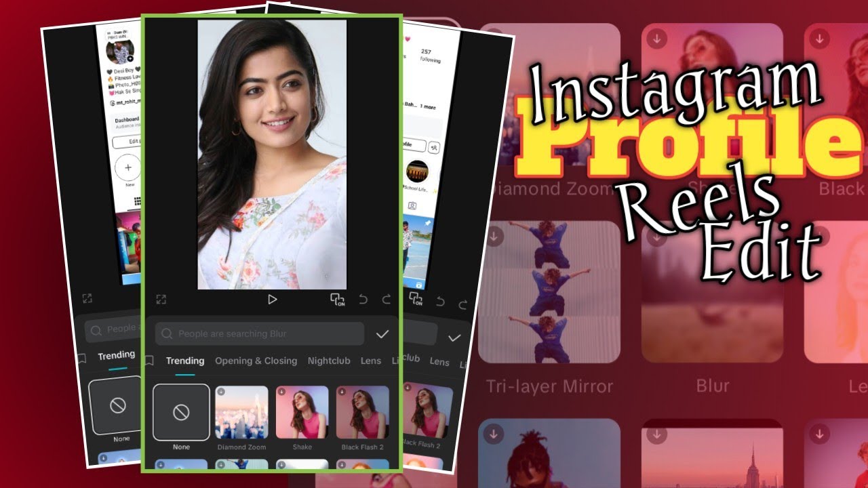
Task: Choose the None effect in center screenshot
Action: click(x=181, y=412)
